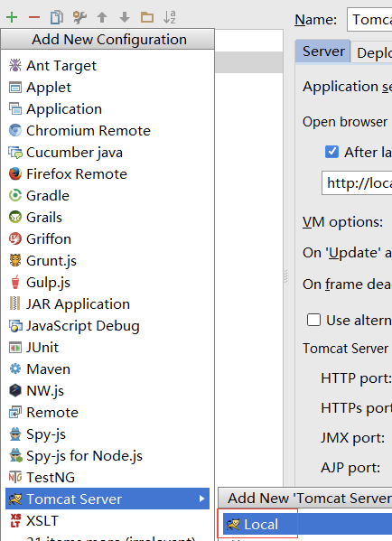Click the red minus Remove Configuration icon
392x541 pixels.
tap(34, 17)
